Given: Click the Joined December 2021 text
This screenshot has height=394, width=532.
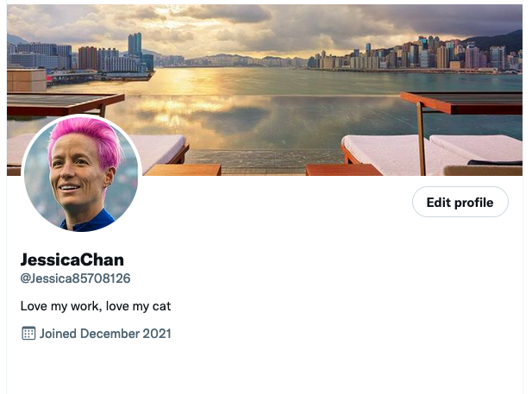Looking at the screenshot, I should (x=105, y=334).
